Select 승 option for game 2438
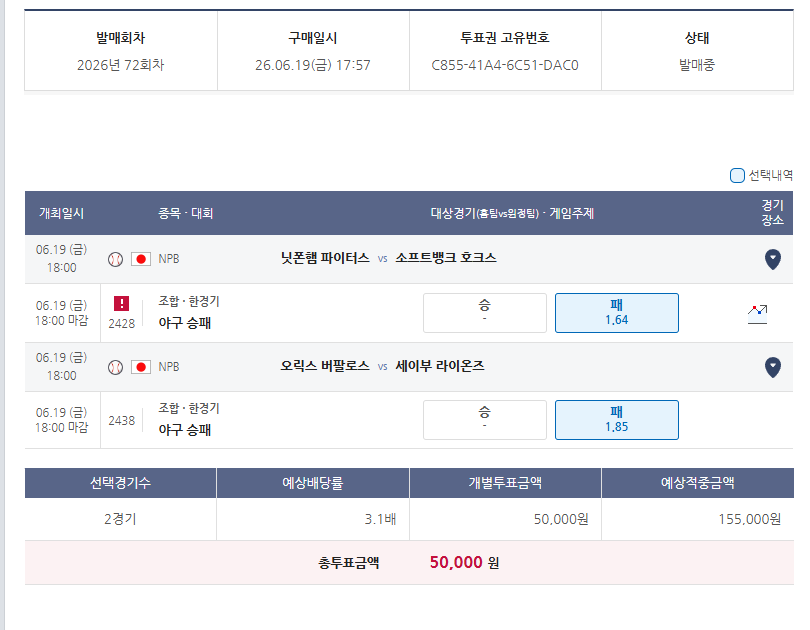The image size is (810, 630). coord(485,420)
